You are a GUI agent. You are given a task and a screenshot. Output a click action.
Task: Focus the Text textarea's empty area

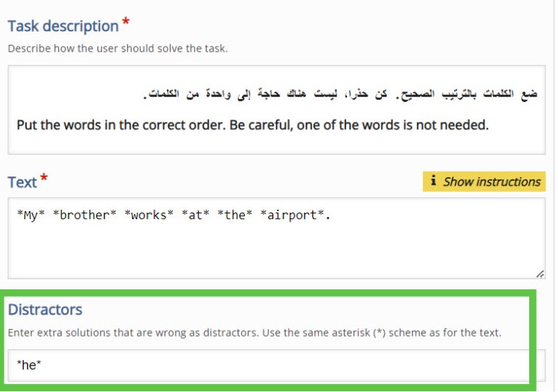coord(276,251)
